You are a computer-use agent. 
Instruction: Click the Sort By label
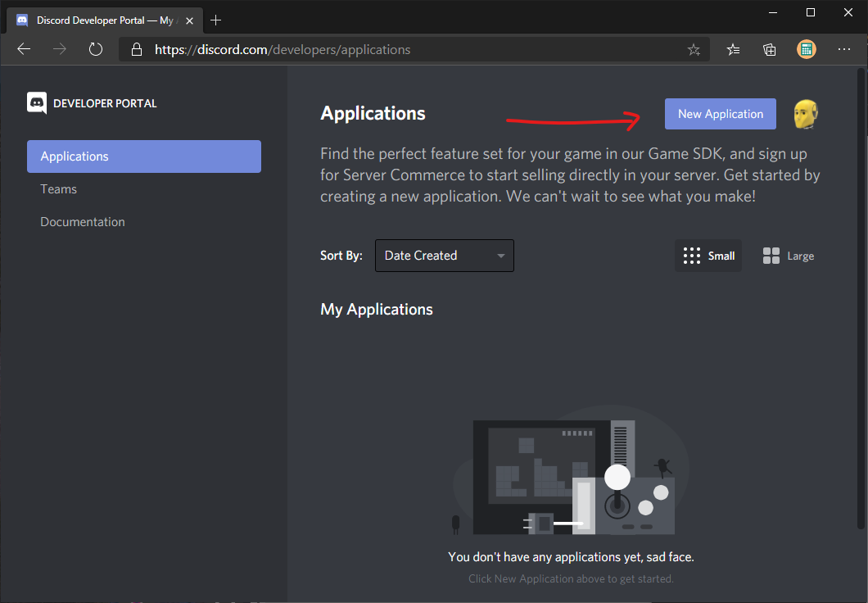coord(341,256)
